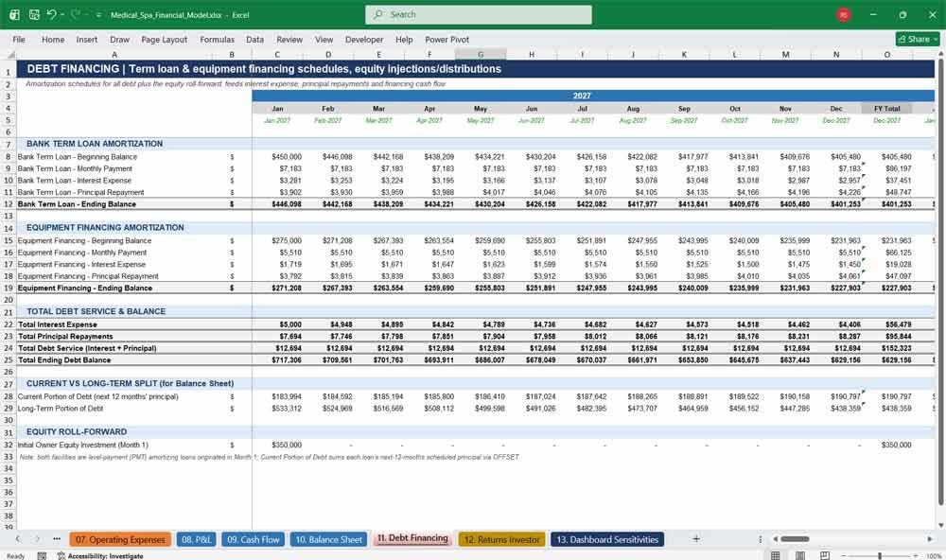Image resolution: width=946 pixels, height=560 pixels.
Task: Switch to 09. Cash Flow sheet
Action: [x=254, y=539]
